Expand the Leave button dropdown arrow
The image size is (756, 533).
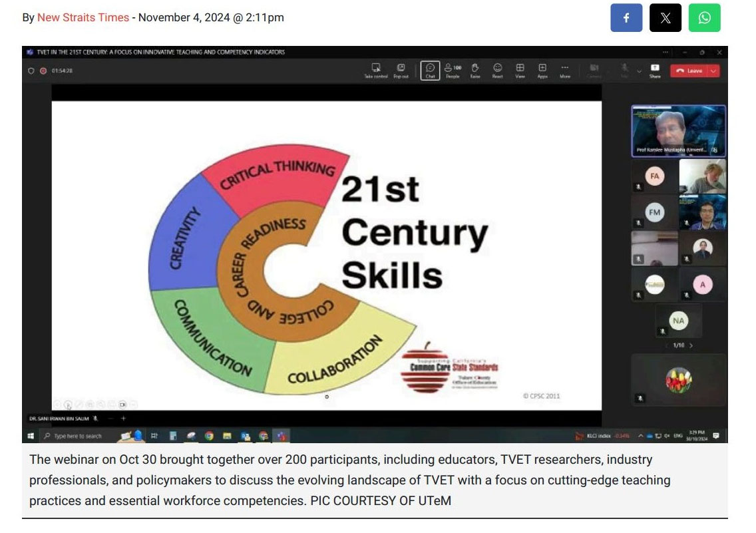pos(714,71)
